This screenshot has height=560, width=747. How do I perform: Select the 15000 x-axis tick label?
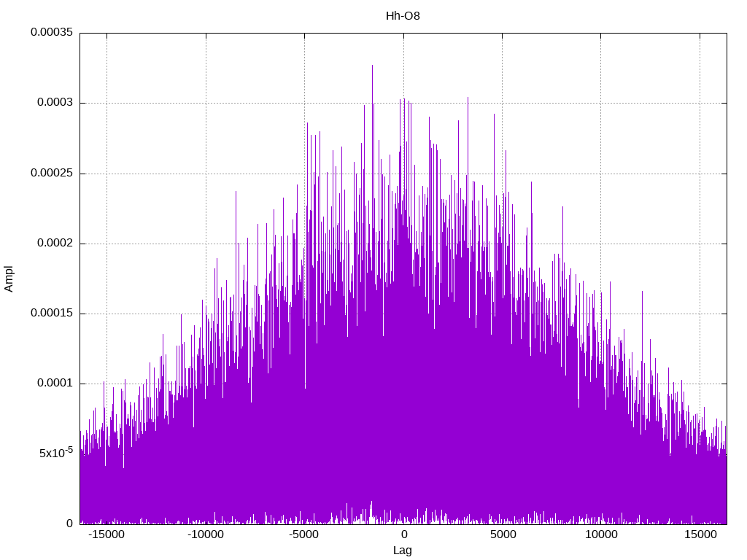pyautogui.click(x=700, y=535)
